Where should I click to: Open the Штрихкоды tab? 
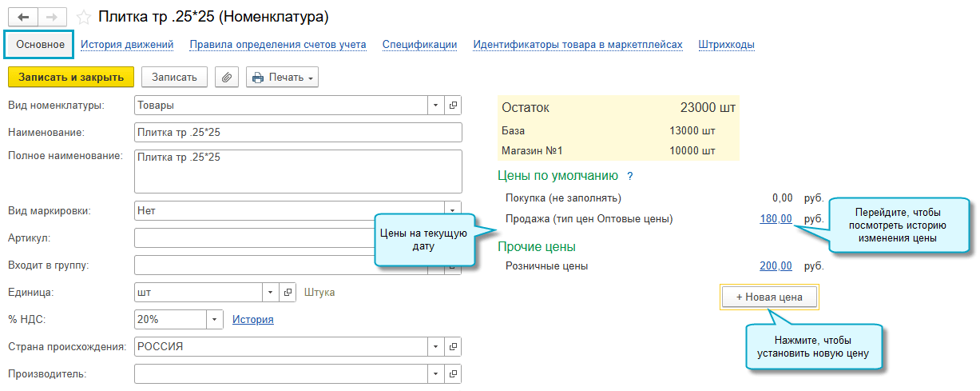coord(726,45)
